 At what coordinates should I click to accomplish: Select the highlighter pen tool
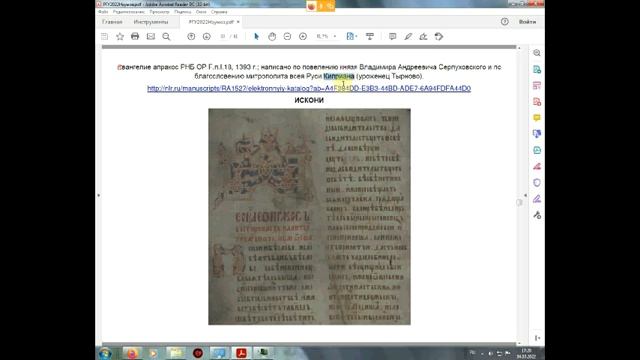408,37
